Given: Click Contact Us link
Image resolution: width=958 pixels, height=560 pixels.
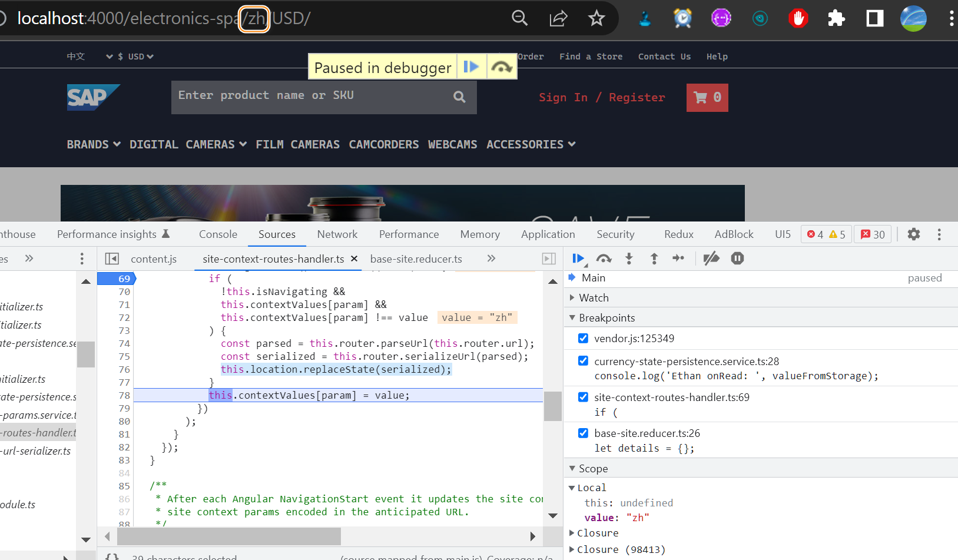Looking at the screenshot, I should [x=664, y=57].
